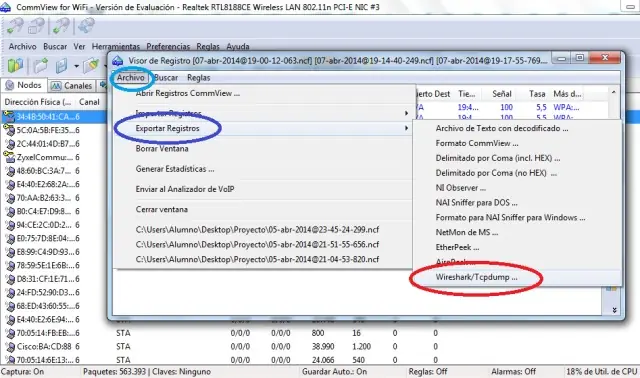Click the node icon beside 5C:0A:5B:FE:35
This screenshot has height=378, width=640.
click(x=9, y=130)
